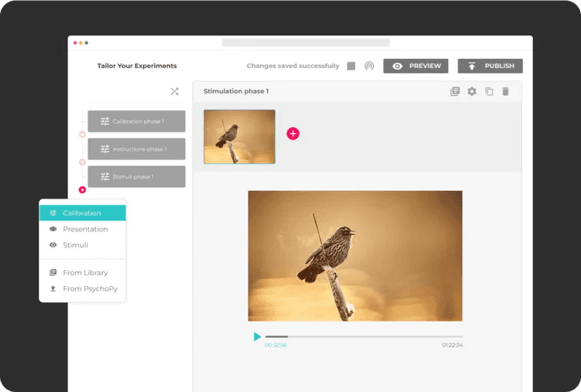
Task: Play the stimulus video
Action: 257,336
